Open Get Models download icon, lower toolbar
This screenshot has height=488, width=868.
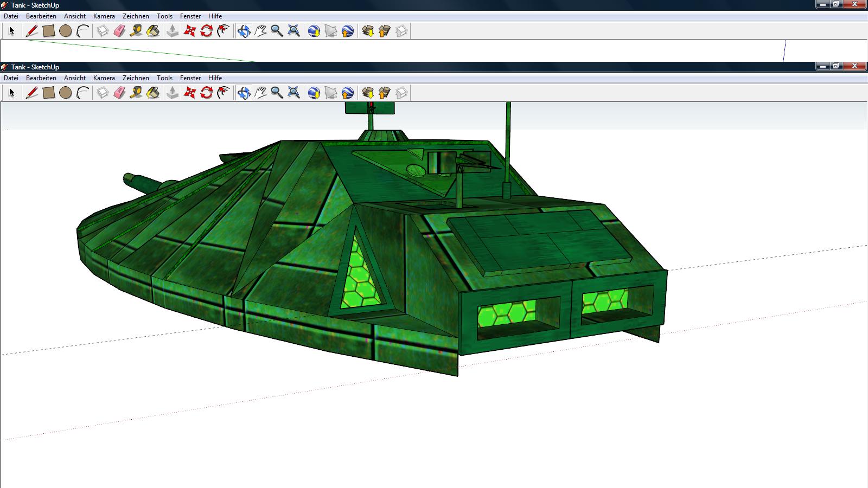(368, 93)
